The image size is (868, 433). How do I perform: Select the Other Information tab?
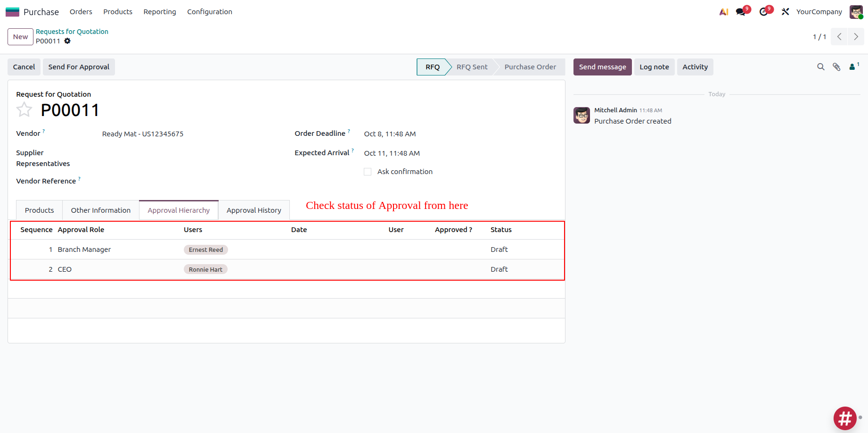100,210
